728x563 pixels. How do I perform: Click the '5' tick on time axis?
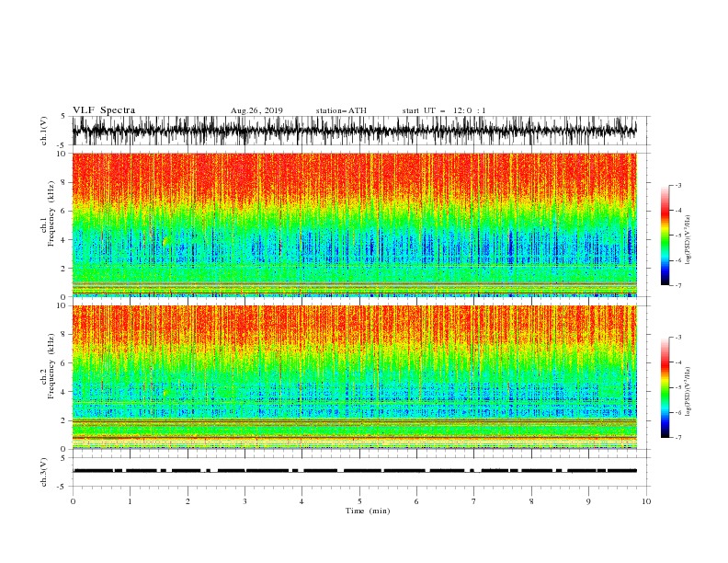(x=359, y=501)
